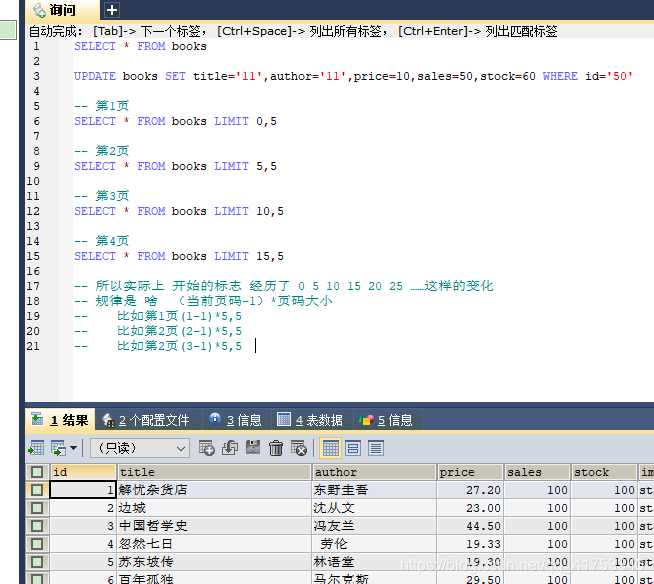The image size is (654, 584).
Task: Click the author cell 劳伦
Action: click(374, 544)
